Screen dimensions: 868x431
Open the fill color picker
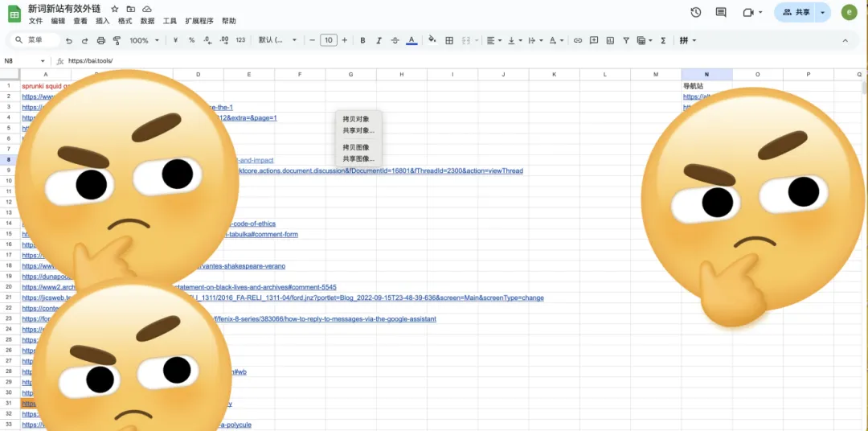point(432,40)
